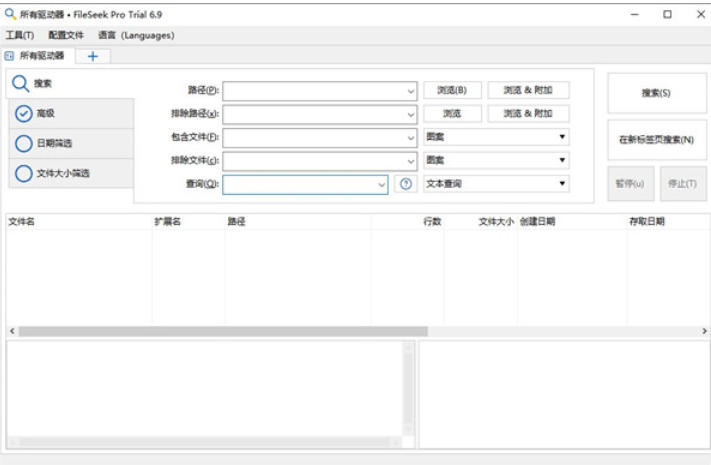The height and width of the screenshot is (465, 711).
Task: Click the horizontal scrollbar thumb in results
Action: (223, 332)
